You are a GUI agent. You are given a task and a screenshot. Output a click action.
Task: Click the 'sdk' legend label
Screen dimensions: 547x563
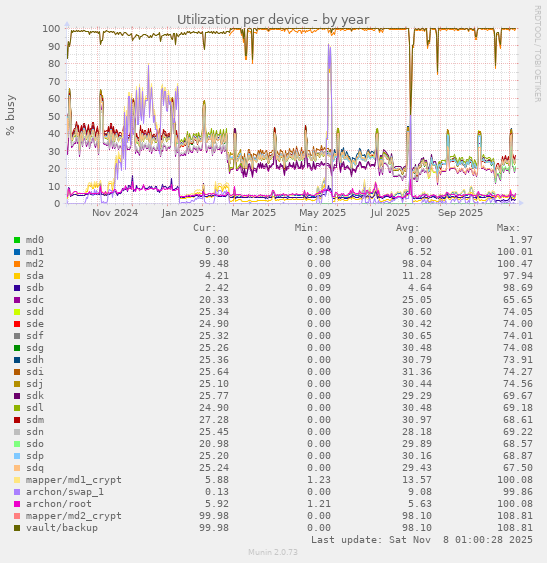pos(34,396)
